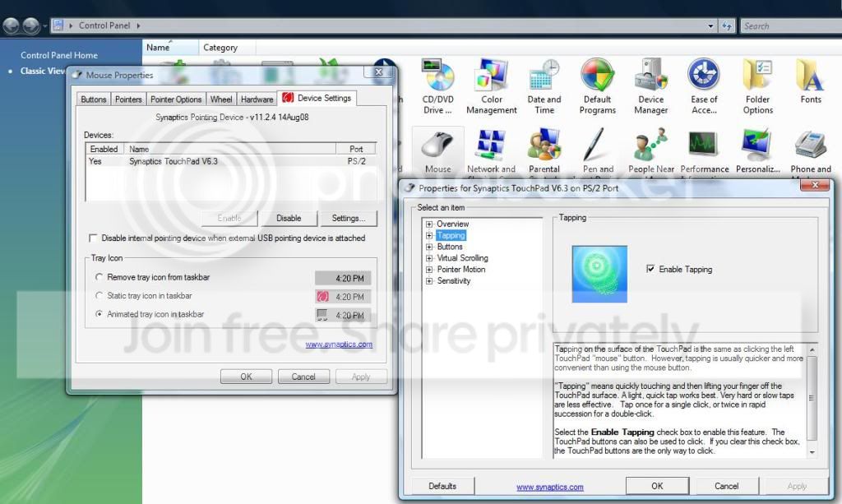Open the address bar history dropdown
This screenshot has width=842, height=504.
click(711, 25)
